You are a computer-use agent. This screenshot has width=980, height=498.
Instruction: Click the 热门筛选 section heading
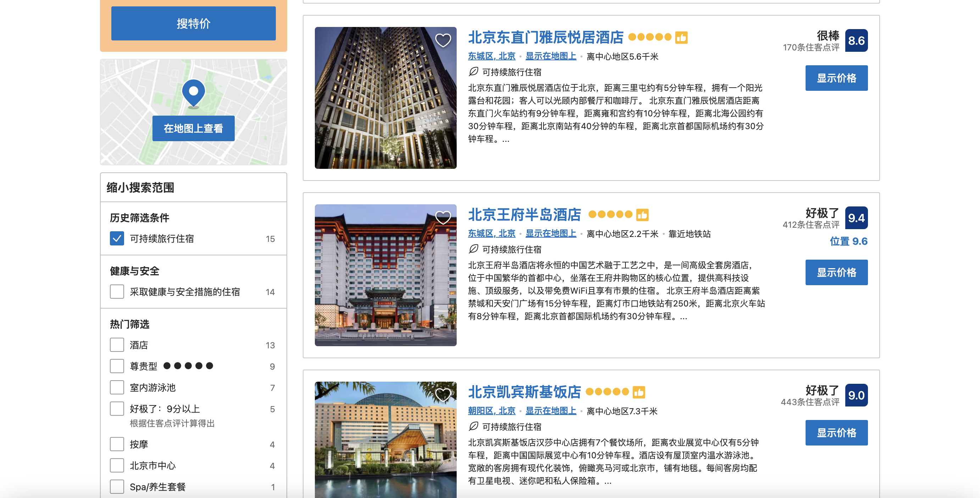(x=130, y=324)
